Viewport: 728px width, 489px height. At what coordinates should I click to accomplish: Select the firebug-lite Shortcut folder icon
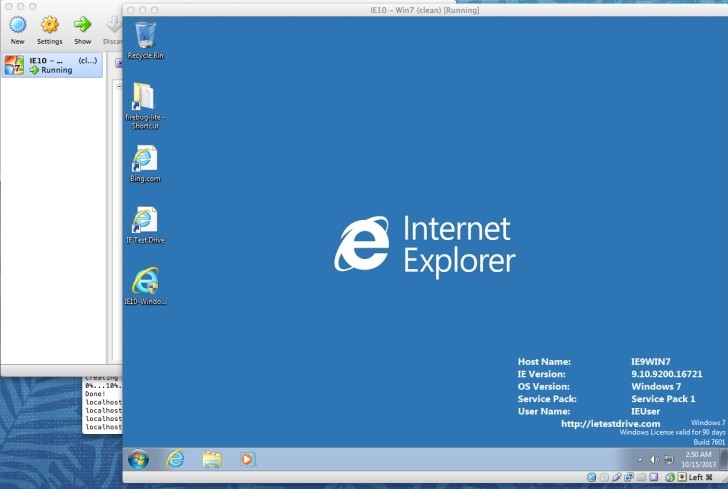(144, 97)
